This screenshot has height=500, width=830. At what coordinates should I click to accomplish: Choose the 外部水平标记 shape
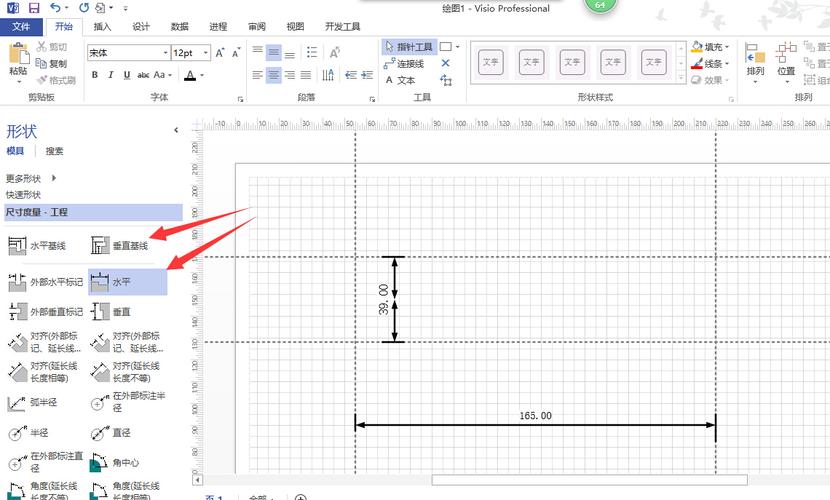[x=46, y=282]
